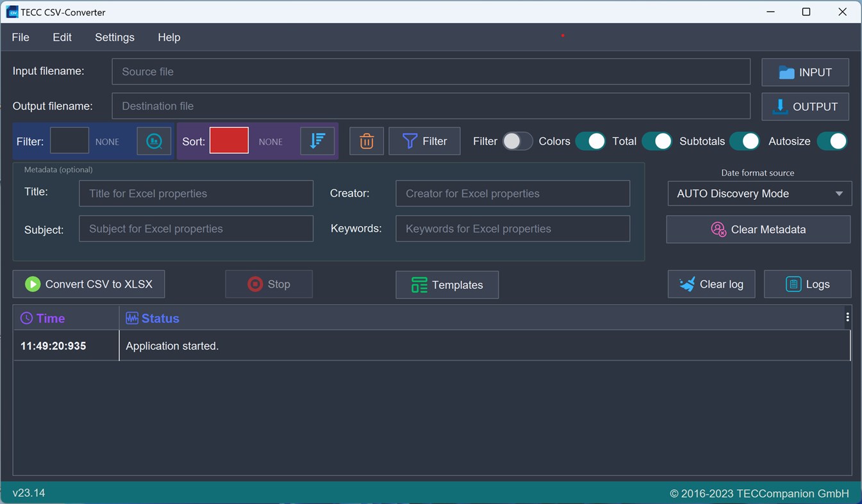Click the filter color picker icon button
Image resolution: width=862 pixels, height=504 pixels.
(x=154, y=141)
